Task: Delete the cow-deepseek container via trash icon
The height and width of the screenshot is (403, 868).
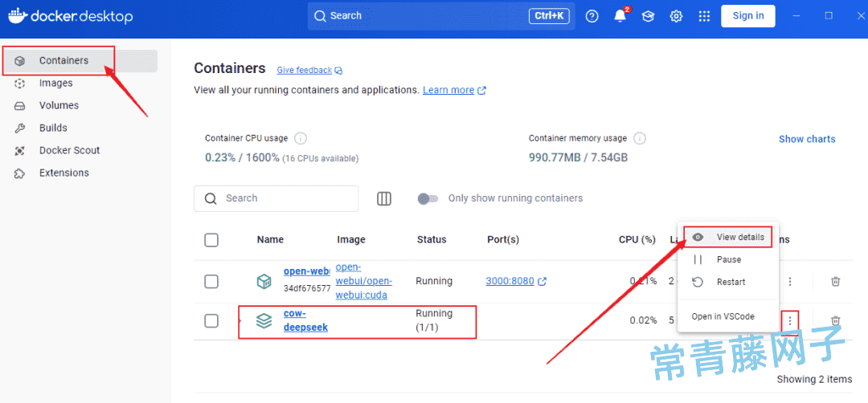Action: [x=836, y=320]
